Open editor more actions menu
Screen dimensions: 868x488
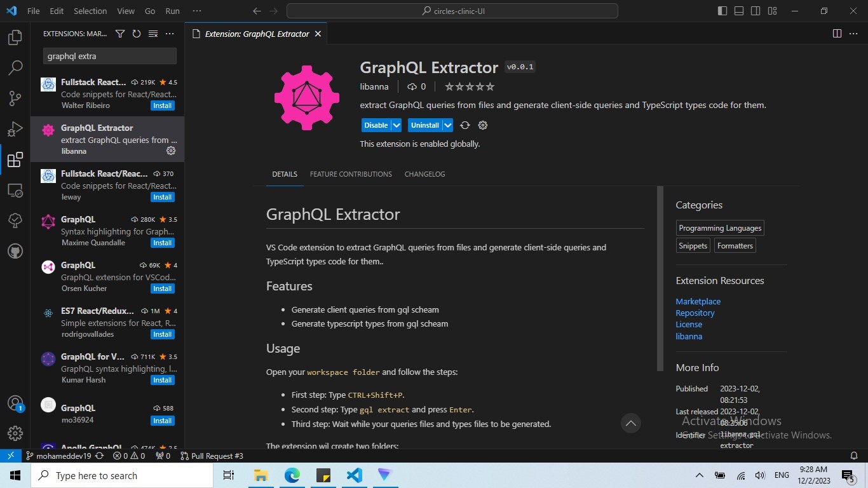[854, 34]
